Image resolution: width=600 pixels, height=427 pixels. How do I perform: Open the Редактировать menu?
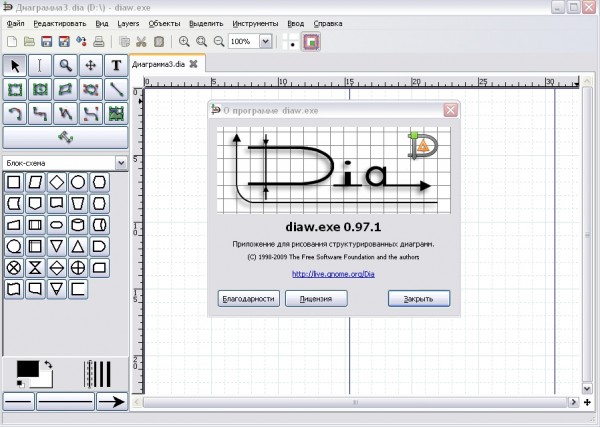pos(60,24)
